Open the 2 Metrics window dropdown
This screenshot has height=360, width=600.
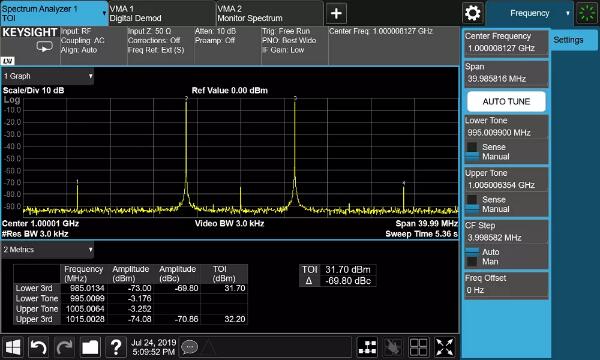47,250
